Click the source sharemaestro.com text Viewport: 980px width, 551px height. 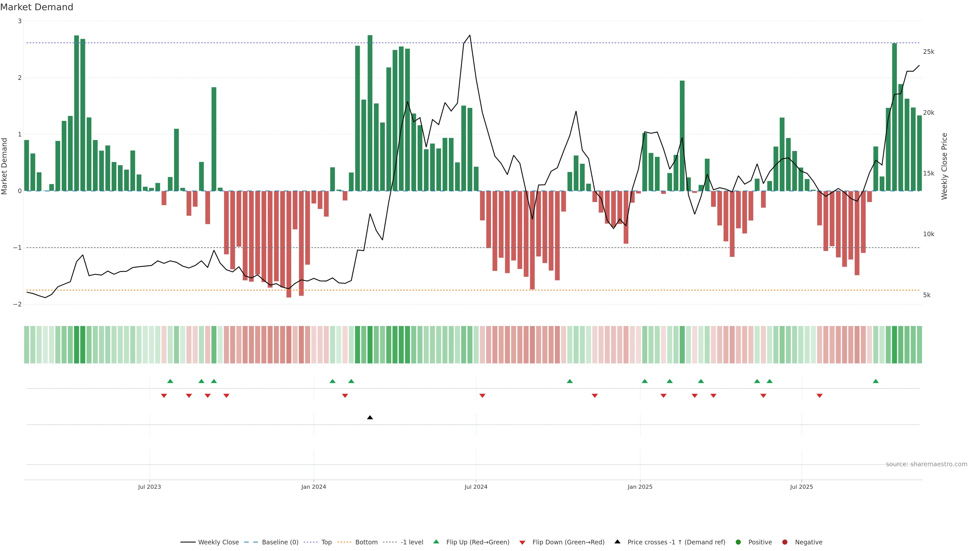click(926, 464)
